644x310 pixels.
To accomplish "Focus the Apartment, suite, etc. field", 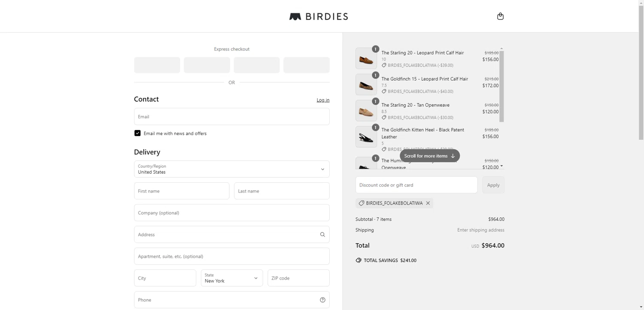I will (x=232, y=256).
